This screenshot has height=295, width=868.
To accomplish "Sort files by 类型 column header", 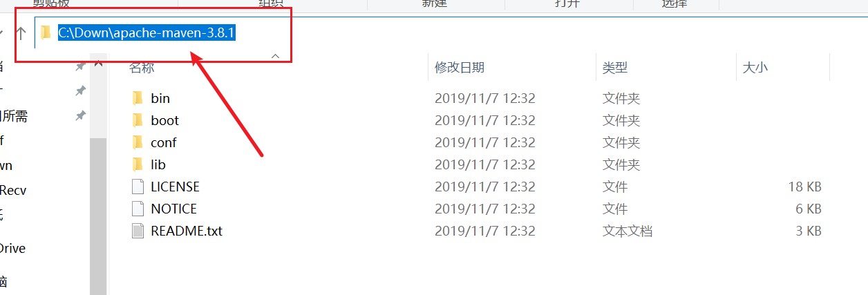I will tap(615, 67).
